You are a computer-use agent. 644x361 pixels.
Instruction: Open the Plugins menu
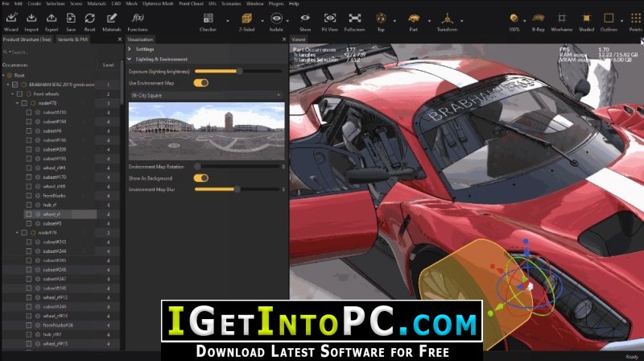(x=276, y=3)
